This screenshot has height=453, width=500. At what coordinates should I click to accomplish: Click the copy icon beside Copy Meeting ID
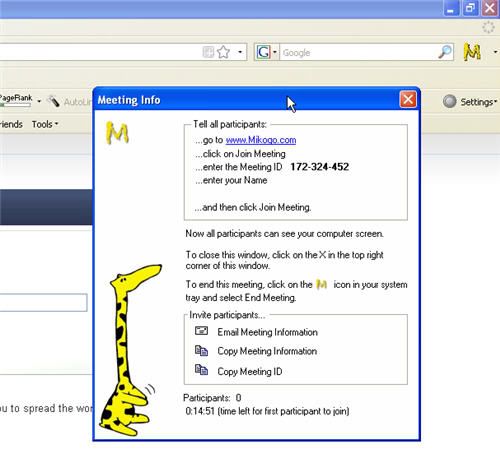coord(201,370)
